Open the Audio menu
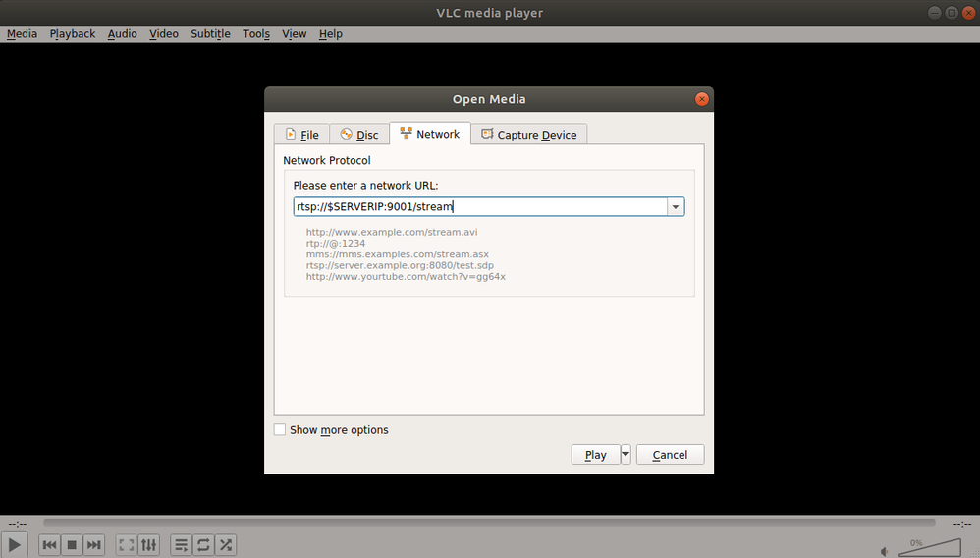The width and height of the screenshot is (980, 558). click(x=122, y=33)
